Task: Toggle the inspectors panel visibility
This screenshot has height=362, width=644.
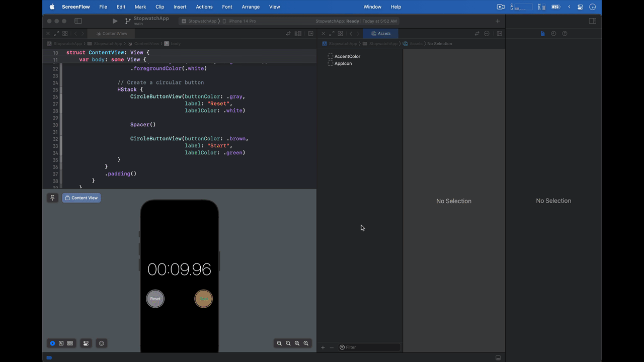Action: pyautogui.click(x=593, y=21)
